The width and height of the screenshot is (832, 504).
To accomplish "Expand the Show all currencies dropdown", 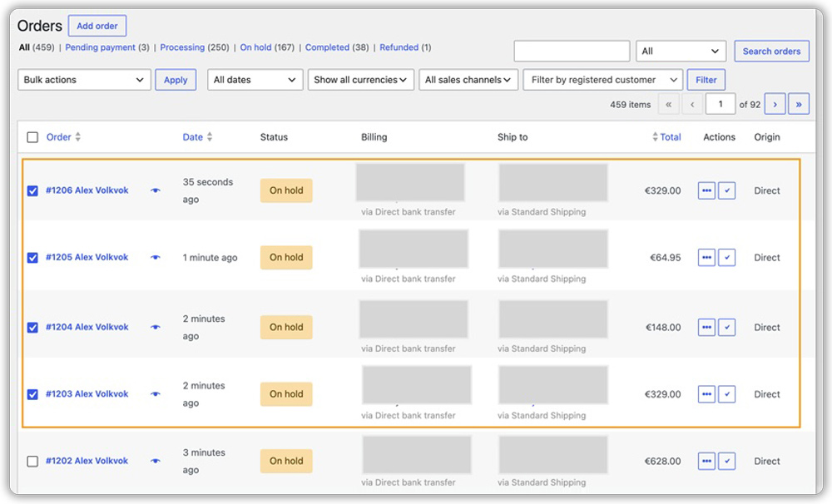I will pyautogui.click(x=361, y=80).
